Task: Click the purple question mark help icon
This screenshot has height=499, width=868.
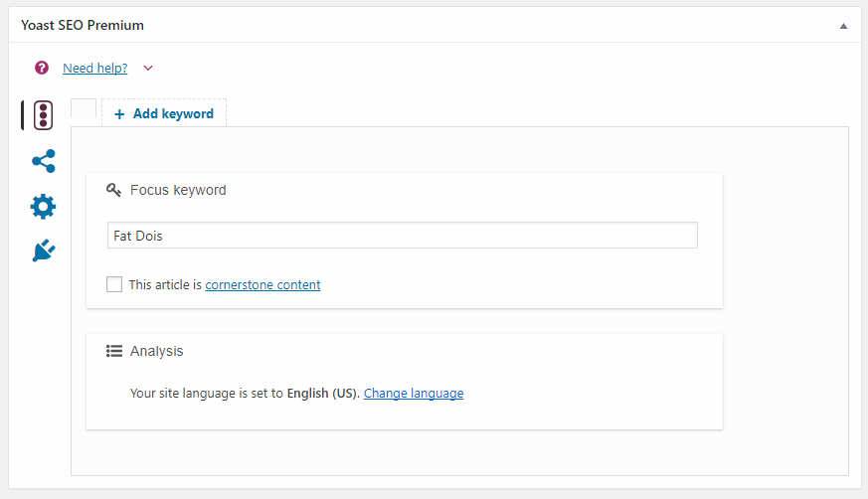Action: pos(42,68)
